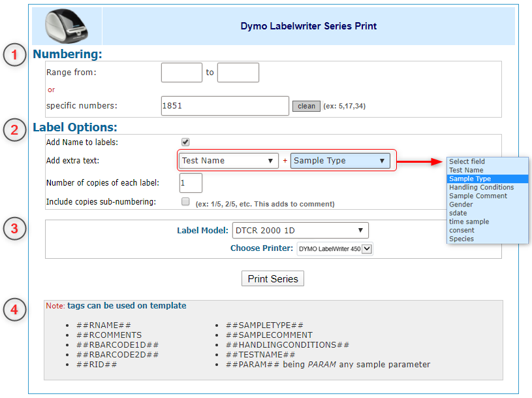Enable Include copies sub-numbering checkbox

click(185, 201)
